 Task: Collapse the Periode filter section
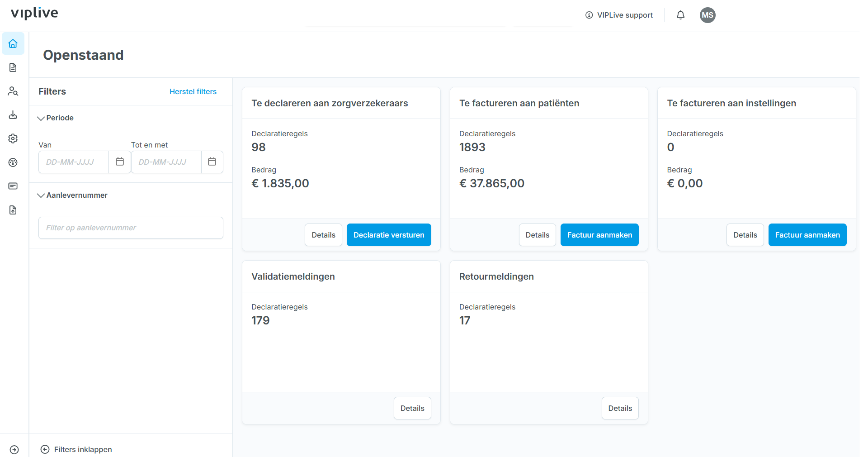(56, 118)
